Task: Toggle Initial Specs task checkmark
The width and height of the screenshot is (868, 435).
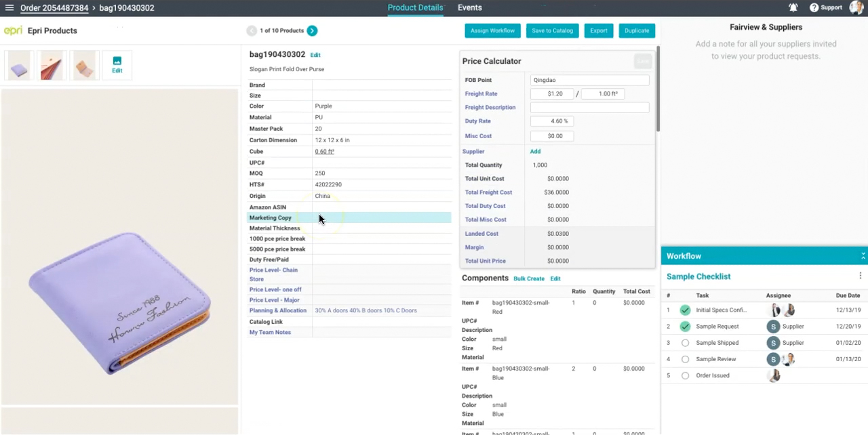Action: pos(685,310)
